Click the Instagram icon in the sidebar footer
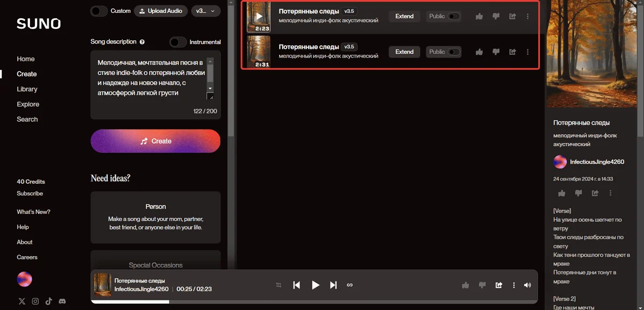Image resolution: width=644 pixels, height=310 pixels. click(x=35, y=301)
